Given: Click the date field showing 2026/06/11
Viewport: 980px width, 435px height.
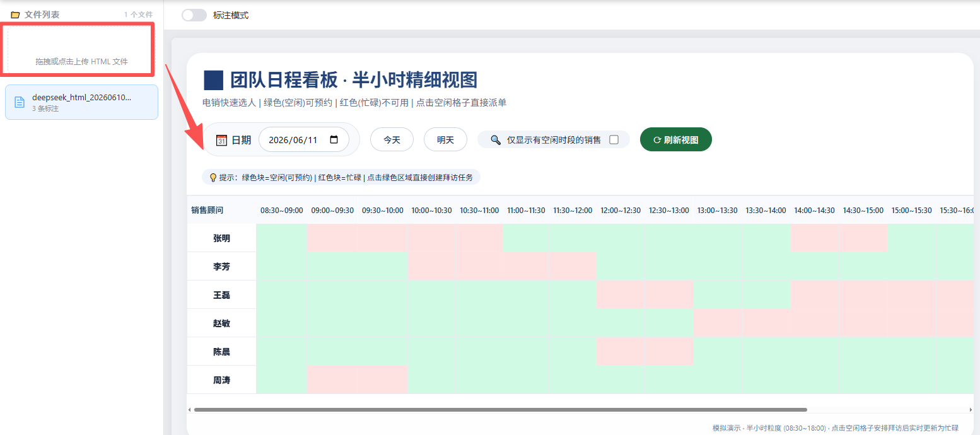Looking at the screenshot, I should 304,140.
